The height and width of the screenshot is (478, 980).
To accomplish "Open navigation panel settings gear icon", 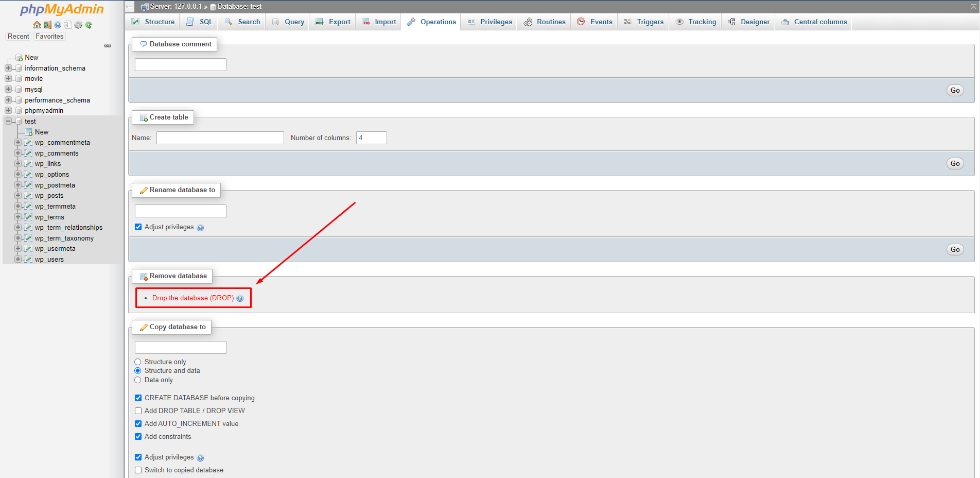I will tap(78, 25).
